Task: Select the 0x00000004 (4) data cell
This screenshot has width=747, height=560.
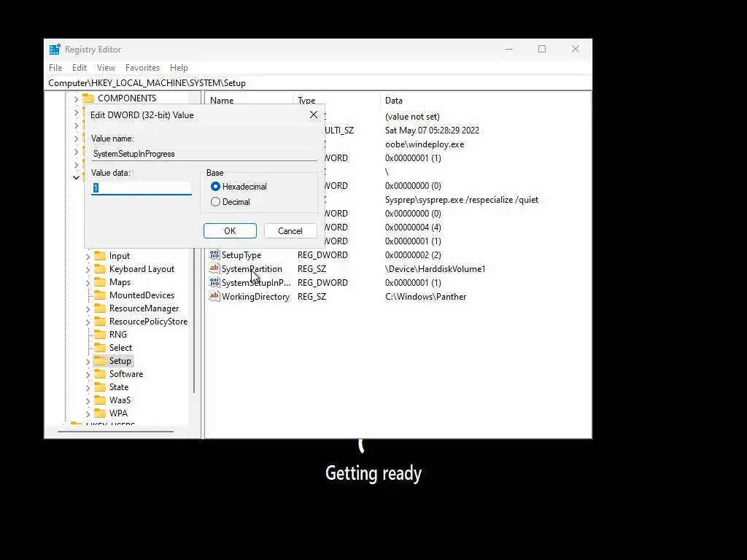Action: point(413,227)
